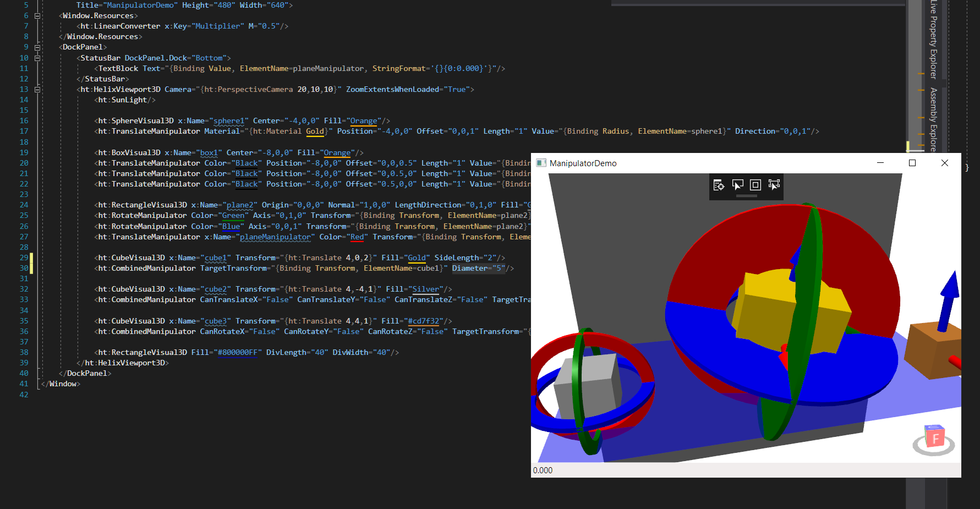Open the Live Property Explorer tab
Image resolution: width=980 pixels, height=509 pixels.
tap(933, 40)
